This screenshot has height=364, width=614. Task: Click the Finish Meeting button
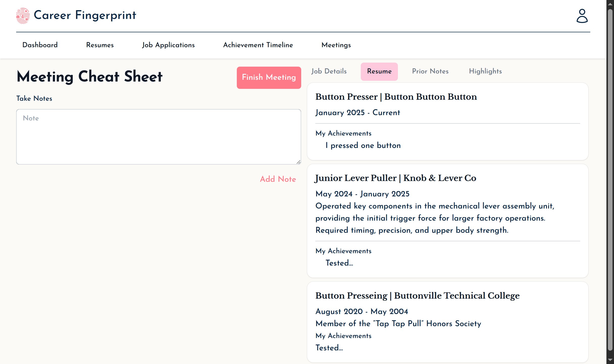[x=269, y=77]
